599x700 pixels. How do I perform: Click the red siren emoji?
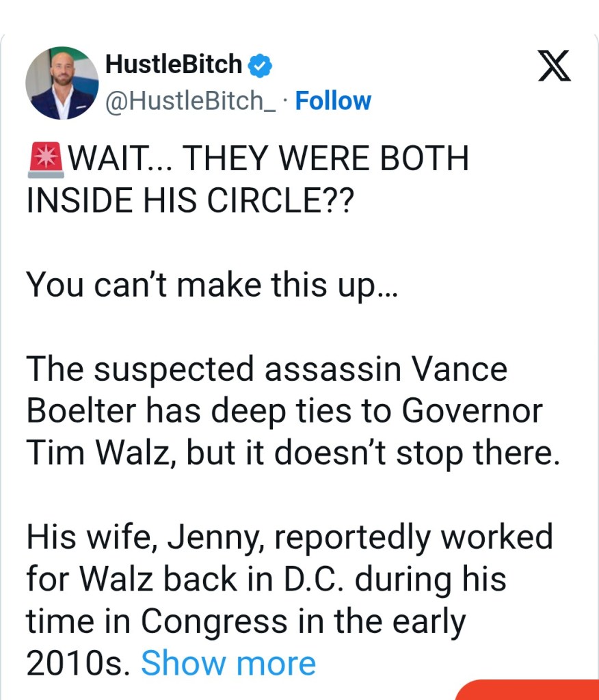tap(46, 158)
